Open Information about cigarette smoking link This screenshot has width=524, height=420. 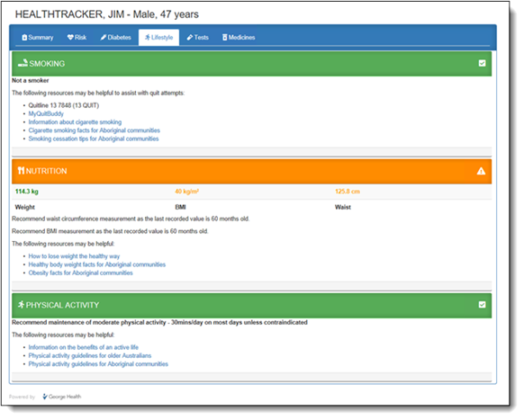(75, 121)
